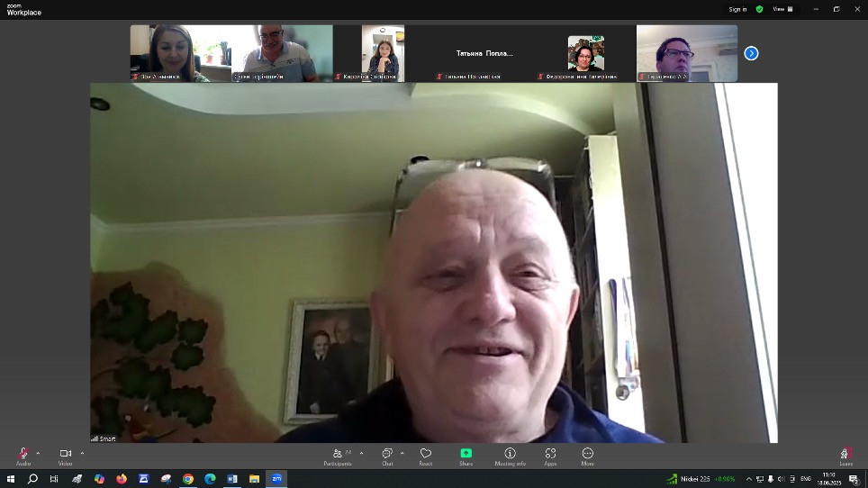This screenshot has width=868, height=488.
Task: Open the Participants panel
Action: (x=338, y=456)
